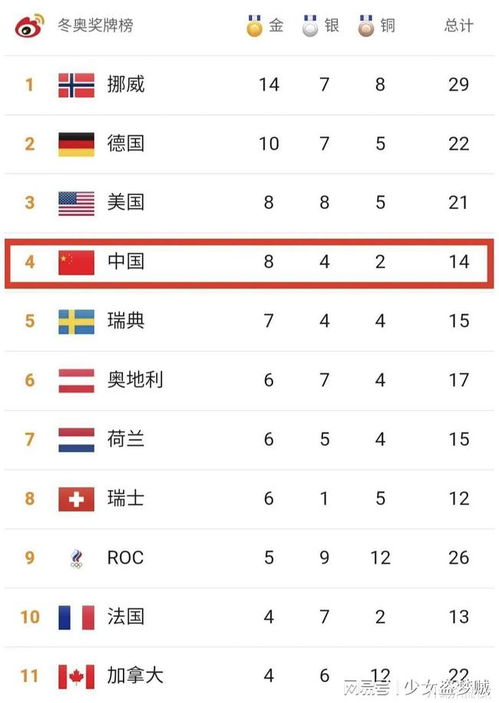Screen dimensions: 499x703
Task: Sort by the 金 gold column header
Action: coord(276,25)
